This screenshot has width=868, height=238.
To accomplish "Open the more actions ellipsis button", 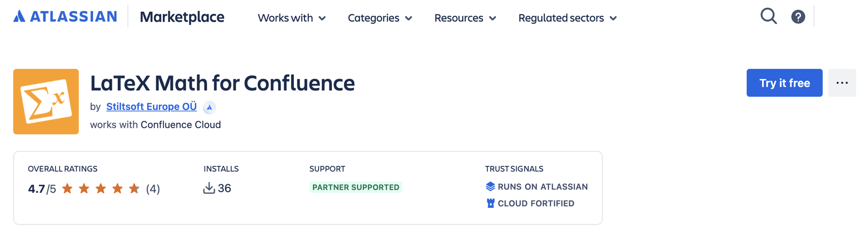I will coord(842,83).
